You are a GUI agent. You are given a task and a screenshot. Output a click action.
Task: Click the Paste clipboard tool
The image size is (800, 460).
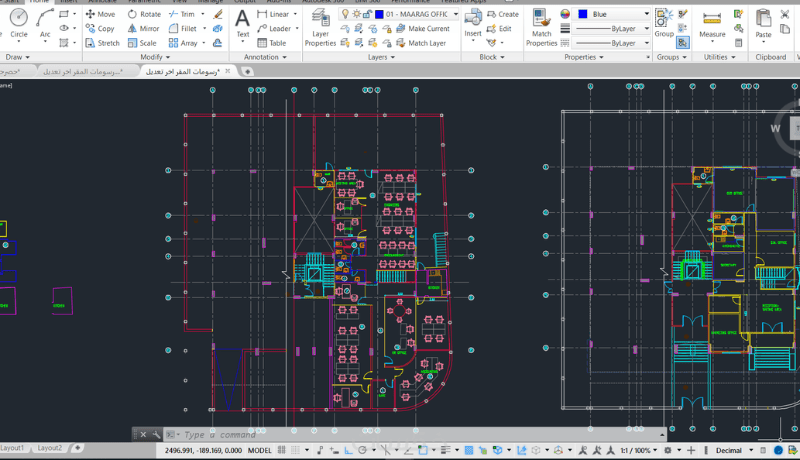763,23
